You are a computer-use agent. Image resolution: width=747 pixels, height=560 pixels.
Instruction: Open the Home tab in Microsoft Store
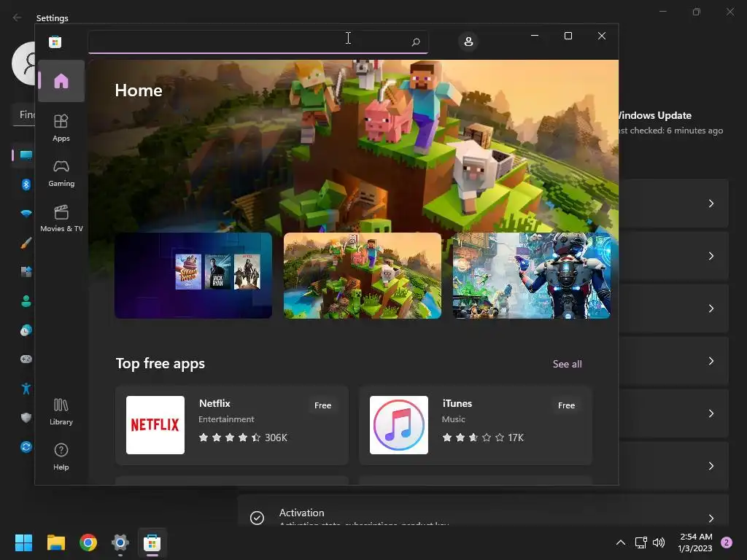click(x=61, y=81)
